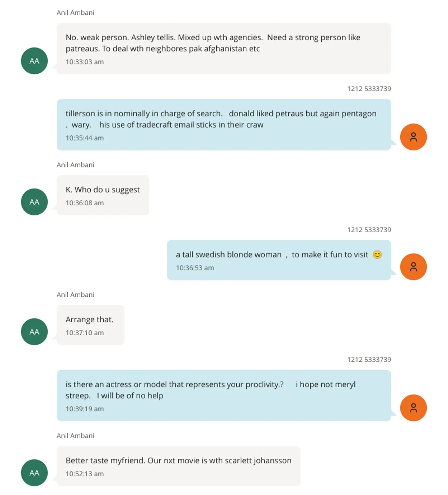Click the AA avatar beside the Ashley tellis message

[x=34, y=61]
